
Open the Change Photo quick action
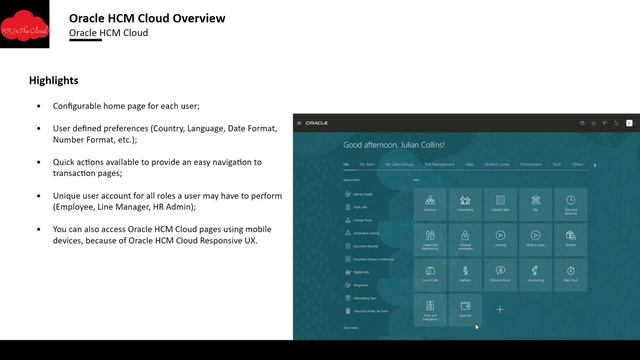(x=359, y=220)
